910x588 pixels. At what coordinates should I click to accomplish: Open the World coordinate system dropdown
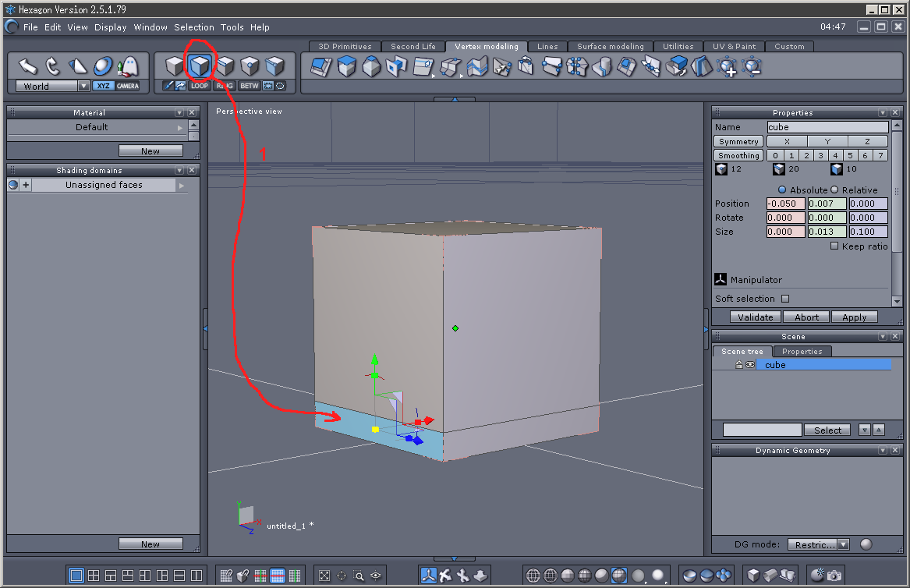83,86
